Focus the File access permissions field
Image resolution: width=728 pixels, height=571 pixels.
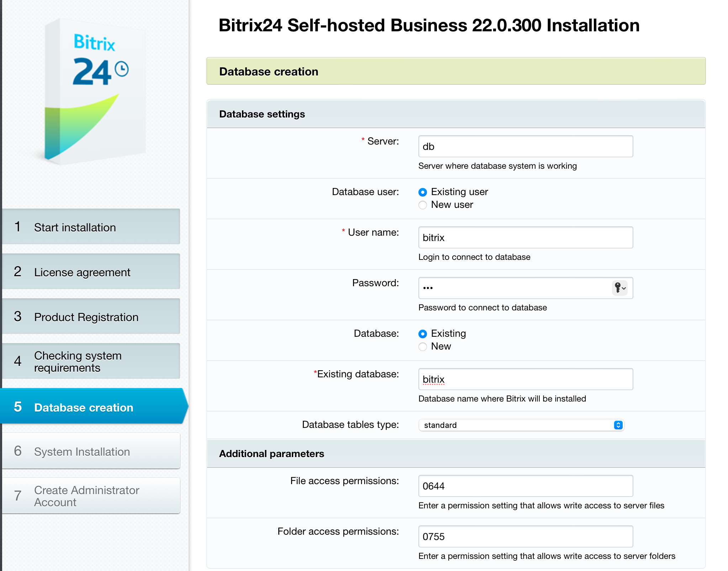click(x=525, y=486)
